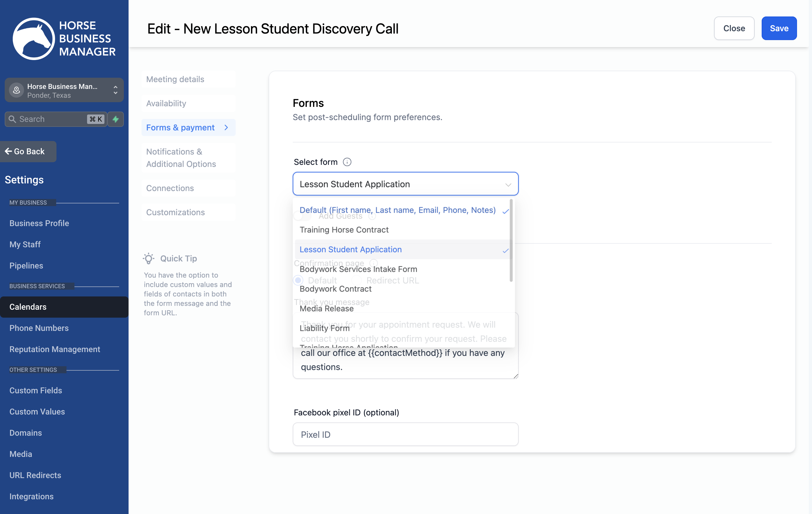
Task: Switch to the Availability section
Action: 189,103
